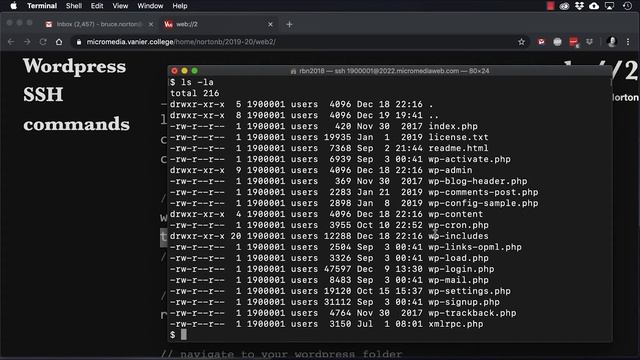Open the Dropbox extension in browser toolbar
Image resolution: width=640 pixels, height=360 pixels.
pos(589,42)
